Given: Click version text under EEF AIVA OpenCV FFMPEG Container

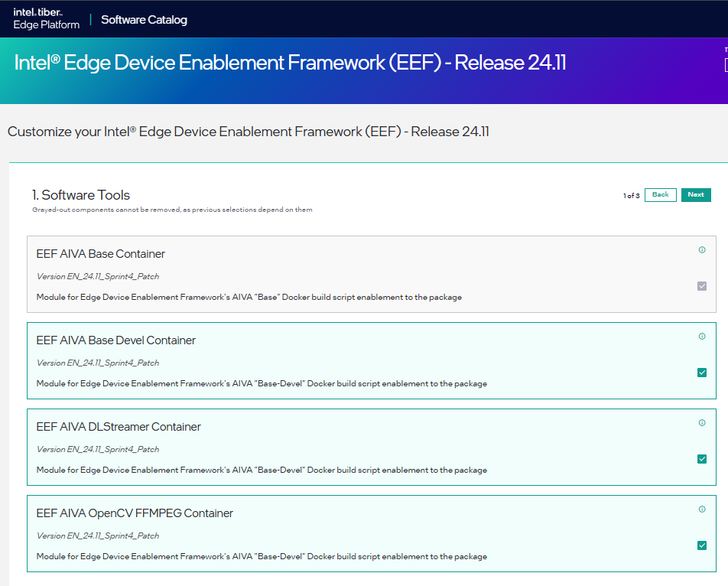Looking at the screenshot, I should (98, 536).
